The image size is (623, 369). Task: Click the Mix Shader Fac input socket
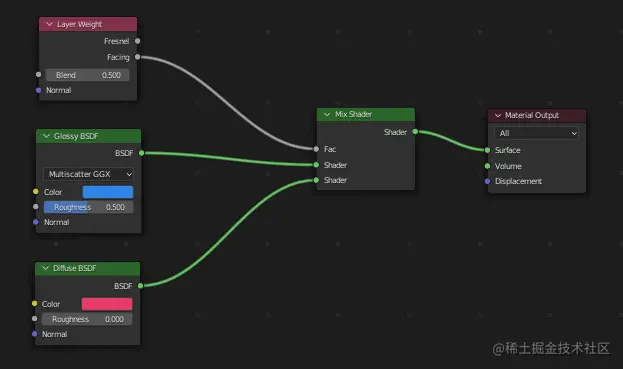316,149
